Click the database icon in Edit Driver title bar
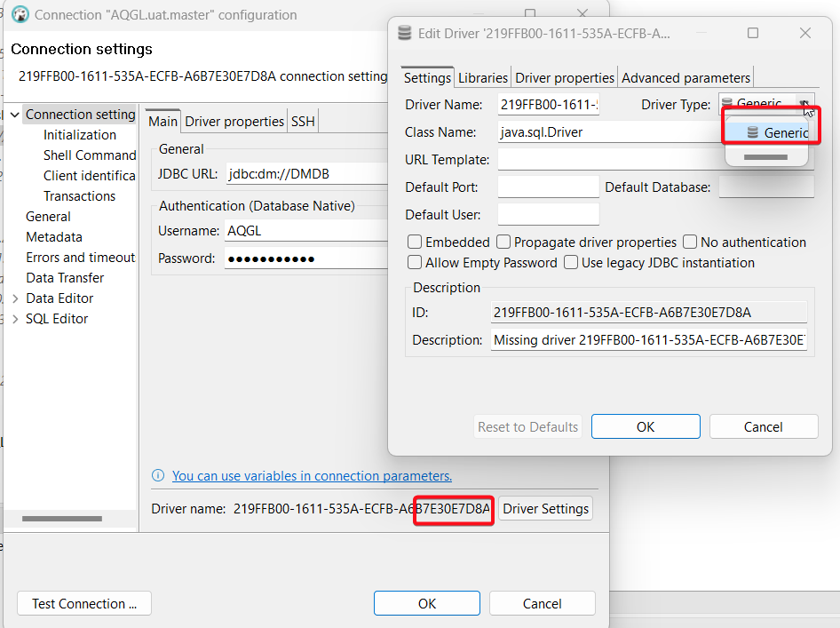This screenshot has width=840, height=628. tap(404, 33)
